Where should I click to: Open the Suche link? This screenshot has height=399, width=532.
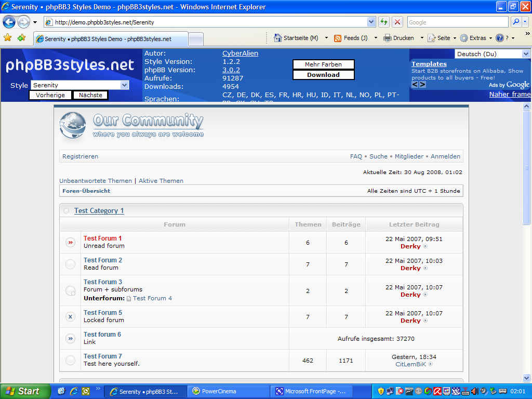pyautogui.click(x=378, y=156)
